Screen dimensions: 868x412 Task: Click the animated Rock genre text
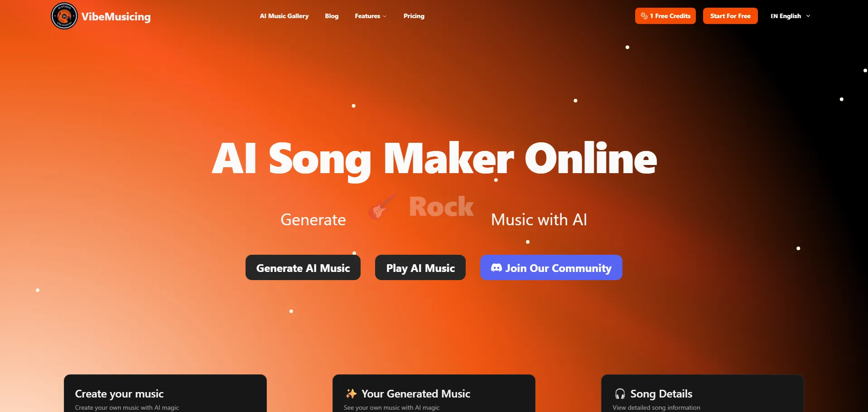441,207
